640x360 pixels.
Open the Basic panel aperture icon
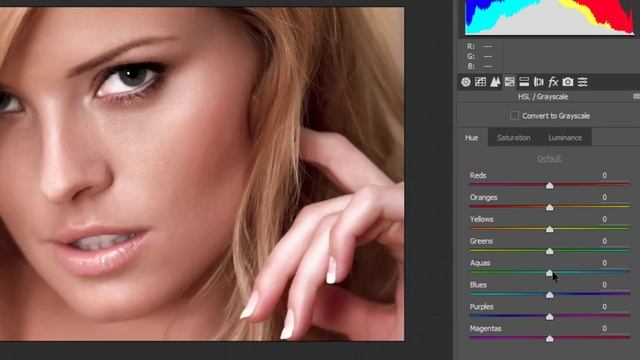(x=465, y=82)
